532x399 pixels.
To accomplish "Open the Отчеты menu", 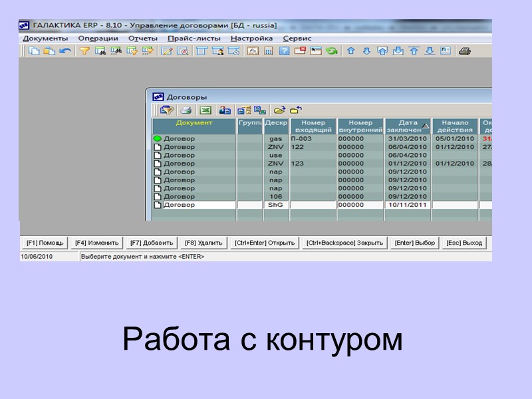I will click(x=143, y=39).
